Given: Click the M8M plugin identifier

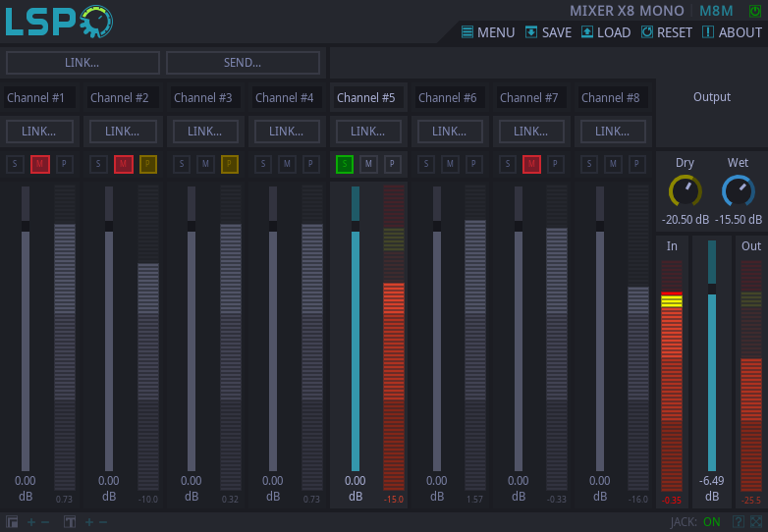Looking at the screenshot, I should (716, 11).
